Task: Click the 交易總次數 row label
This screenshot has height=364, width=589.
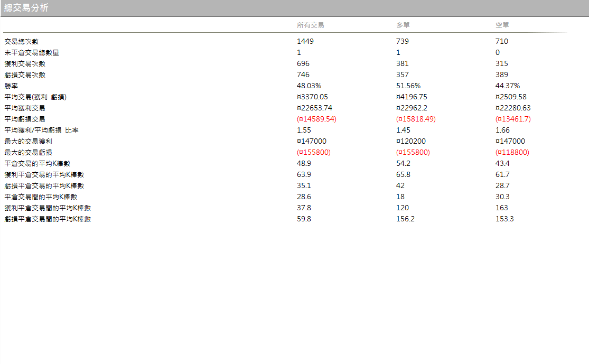Action: [x=22, y=41]
